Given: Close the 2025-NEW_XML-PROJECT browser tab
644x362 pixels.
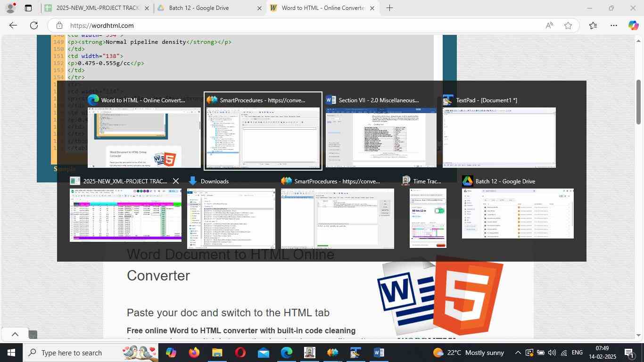Looking at the screenshot, I should coord(147,8).
